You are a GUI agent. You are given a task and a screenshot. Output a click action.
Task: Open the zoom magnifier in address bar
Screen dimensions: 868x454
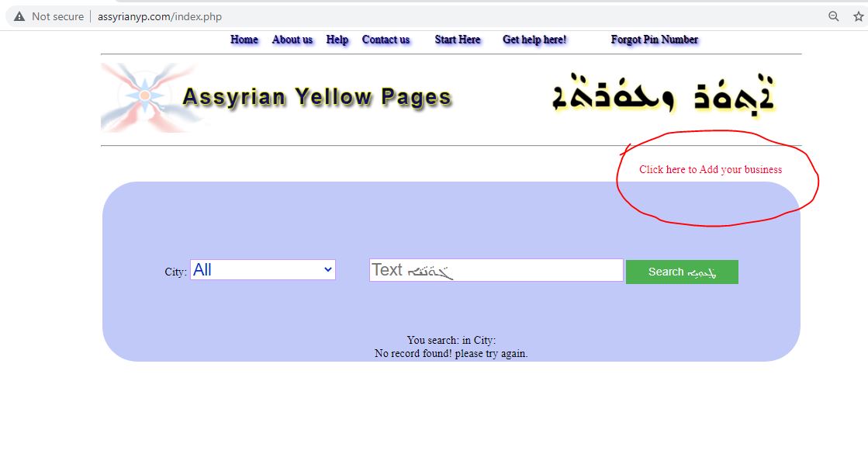(x=834, y=16)
